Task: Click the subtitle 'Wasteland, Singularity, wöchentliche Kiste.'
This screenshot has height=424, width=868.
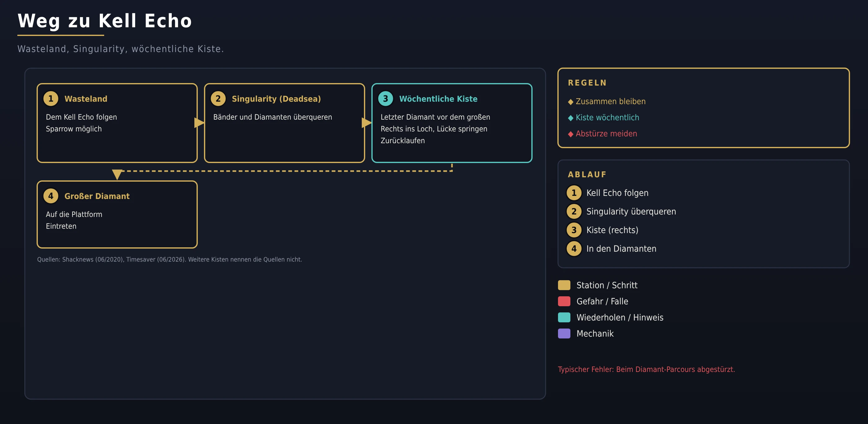Action: click(121, 49)
